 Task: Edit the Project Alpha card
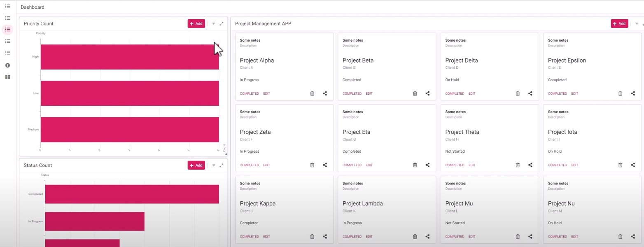[267, 93]
